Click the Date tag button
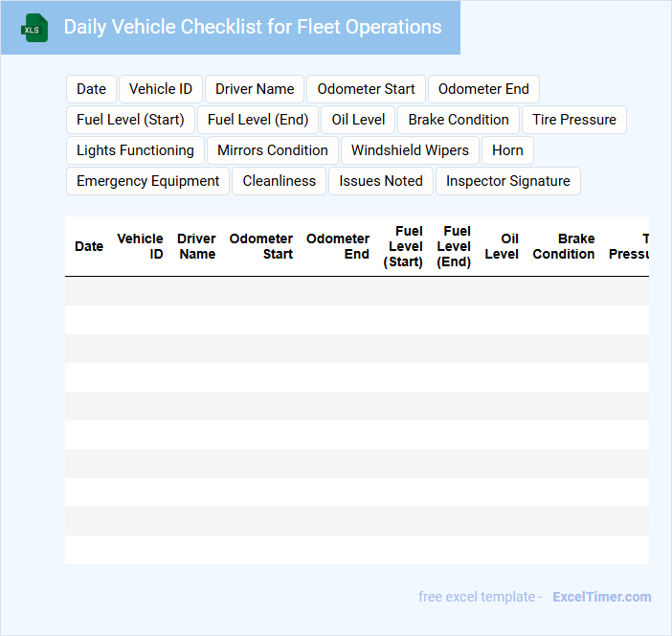 [x=91, y=89]
